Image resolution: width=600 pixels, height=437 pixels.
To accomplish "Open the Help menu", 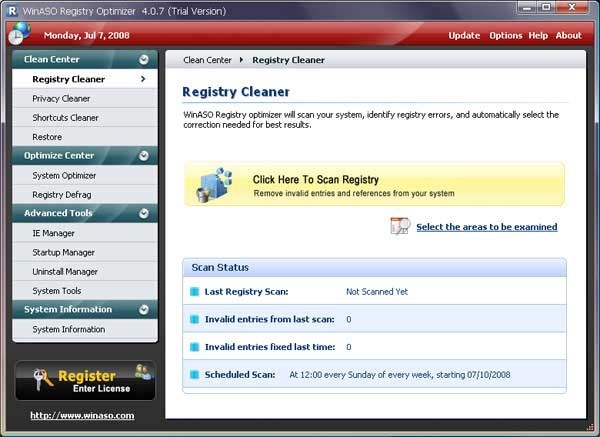I will [x=538, y=36].
